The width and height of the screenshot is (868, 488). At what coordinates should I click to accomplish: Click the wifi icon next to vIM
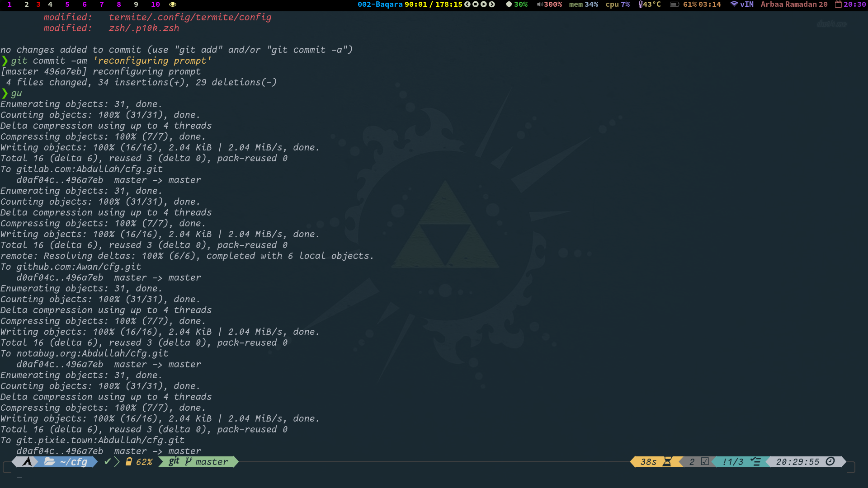735,5
